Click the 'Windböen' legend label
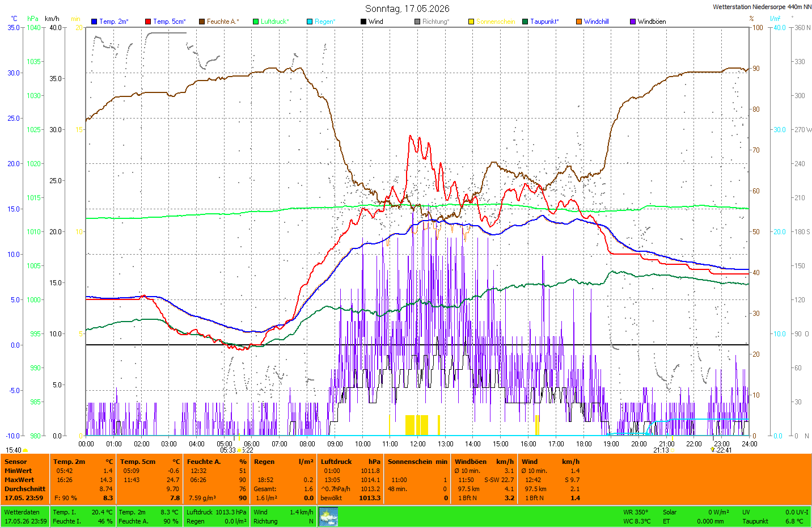 (652, 22)
